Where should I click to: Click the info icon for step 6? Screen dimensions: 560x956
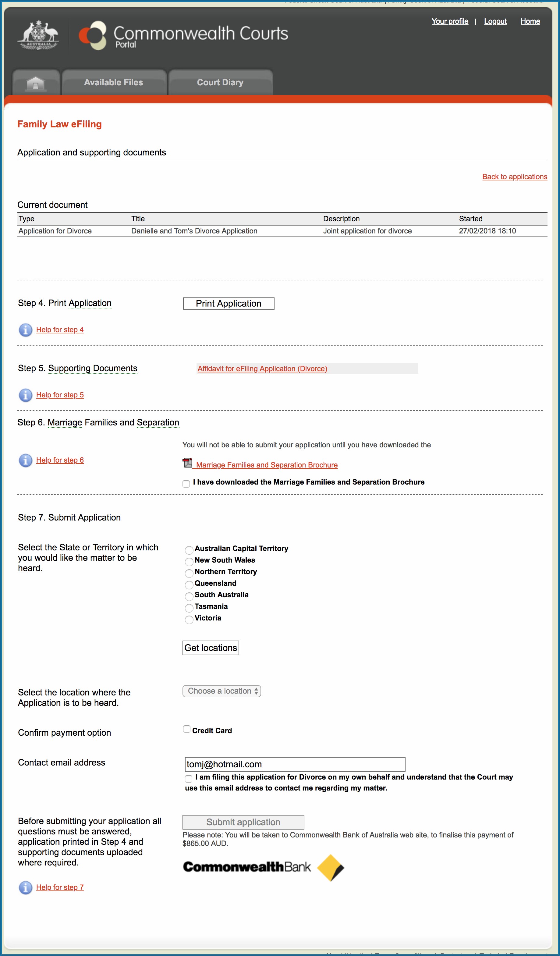coord(25,460)
